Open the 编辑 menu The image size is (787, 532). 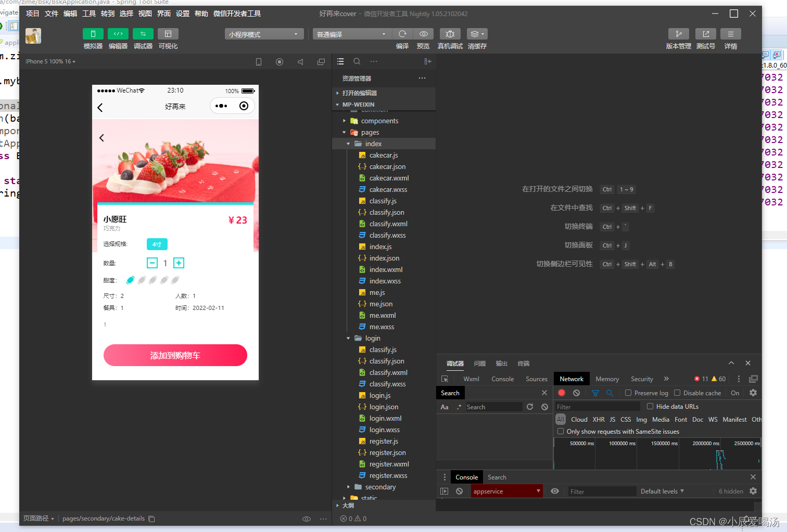pos(70,14)
